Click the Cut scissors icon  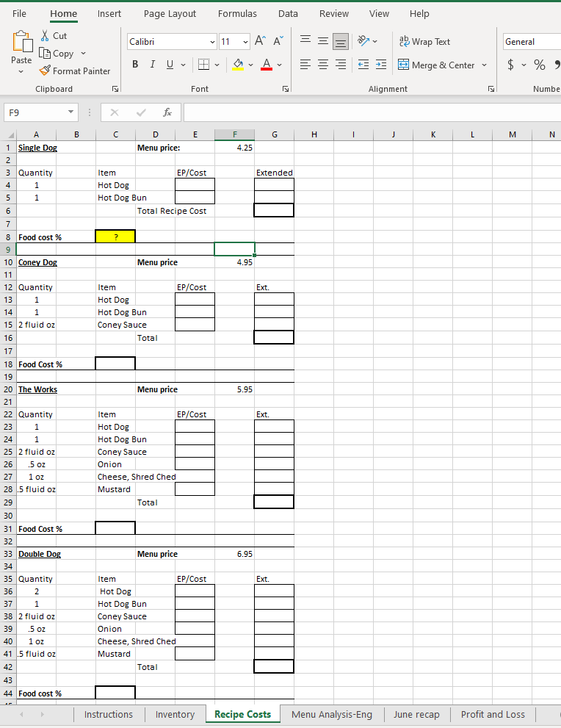point(45,36)
